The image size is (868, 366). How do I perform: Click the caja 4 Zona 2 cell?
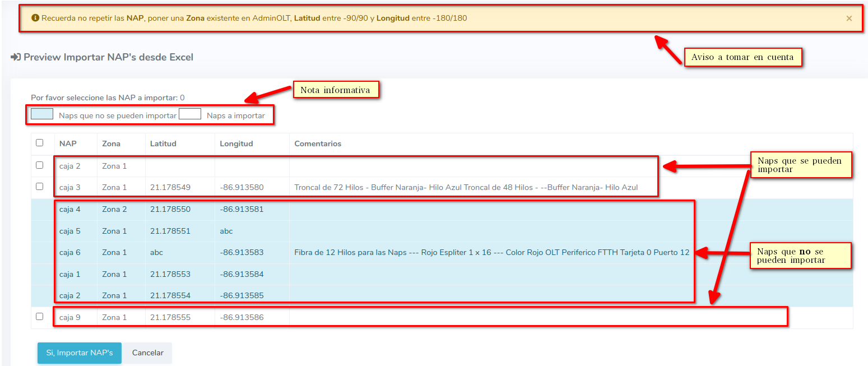click(x=114, y=210)
